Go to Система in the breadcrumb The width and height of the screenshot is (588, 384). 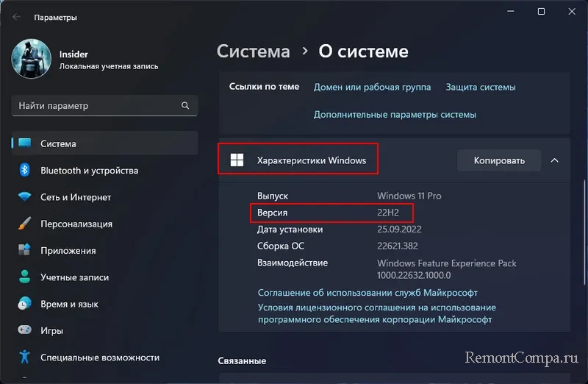click(254, 51)
